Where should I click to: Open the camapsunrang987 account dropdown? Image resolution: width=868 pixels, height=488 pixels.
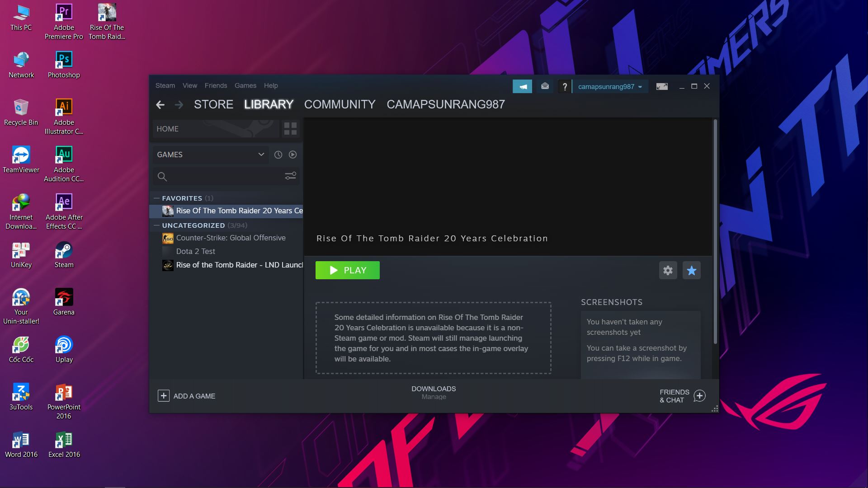point(609,86)
